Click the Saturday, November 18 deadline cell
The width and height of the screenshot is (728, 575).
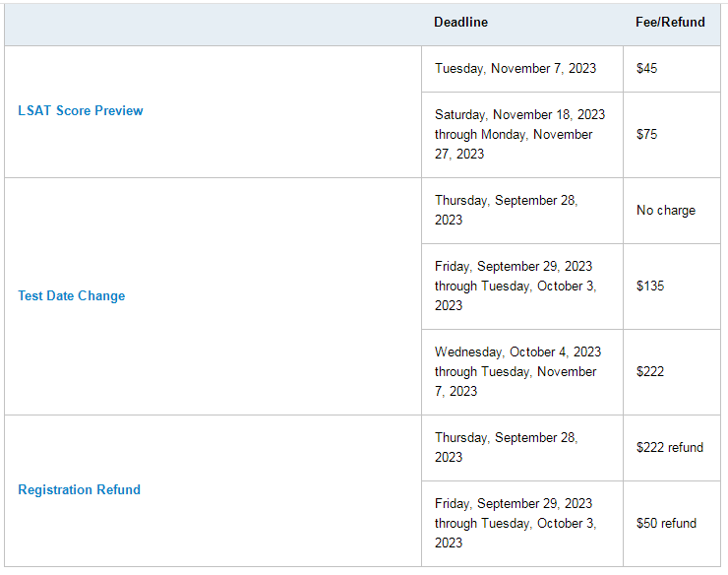[522, 135]
